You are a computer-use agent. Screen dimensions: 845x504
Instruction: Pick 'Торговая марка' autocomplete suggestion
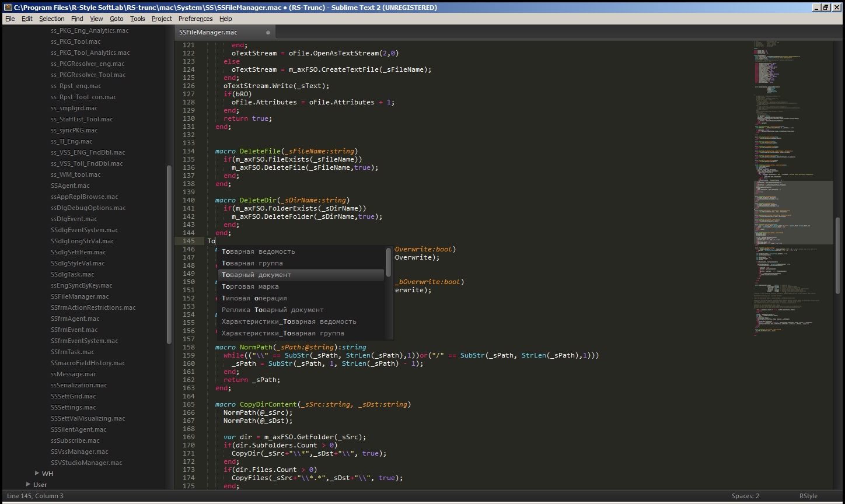pos(301,286)
